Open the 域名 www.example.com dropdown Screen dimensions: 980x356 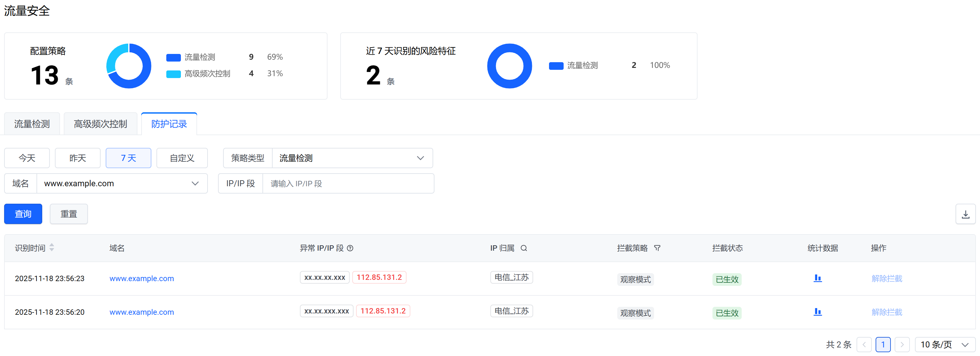(122, 184)
